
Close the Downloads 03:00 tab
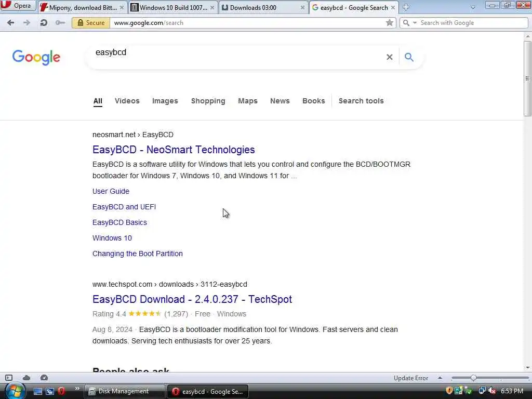click(x=302, y=7)
